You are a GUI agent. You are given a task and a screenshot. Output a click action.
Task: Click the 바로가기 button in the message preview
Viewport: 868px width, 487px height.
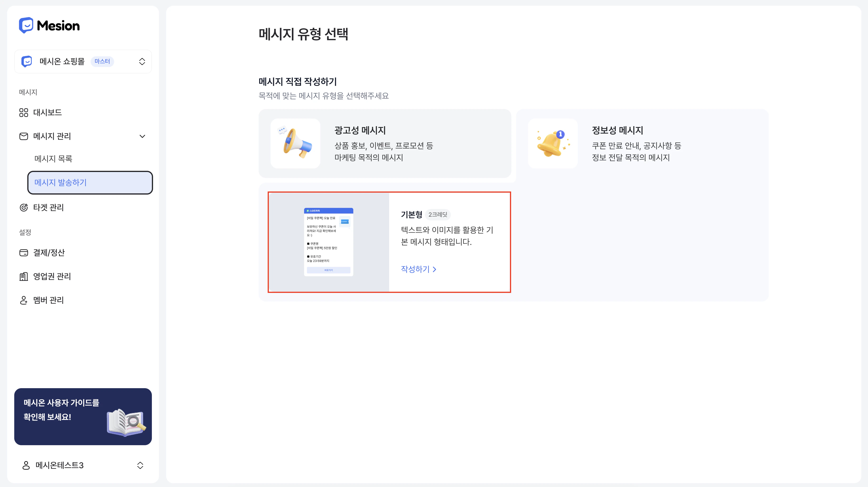pos(329,270)
